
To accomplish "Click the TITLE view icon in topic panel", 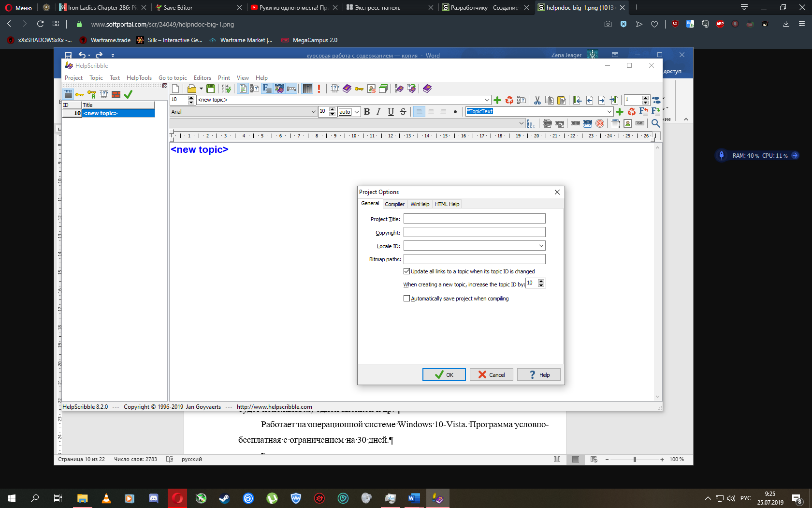I will pos(68,94).
